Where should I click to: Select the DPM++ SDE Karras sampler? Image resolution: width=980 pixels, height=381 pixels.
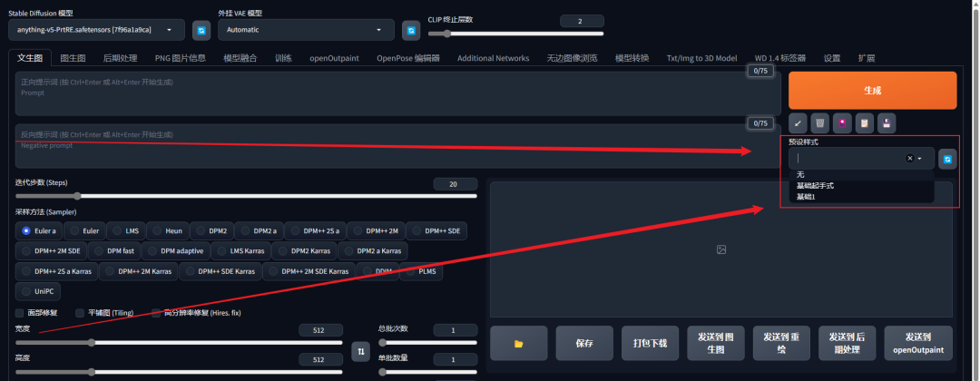click(x=220, y=272)
